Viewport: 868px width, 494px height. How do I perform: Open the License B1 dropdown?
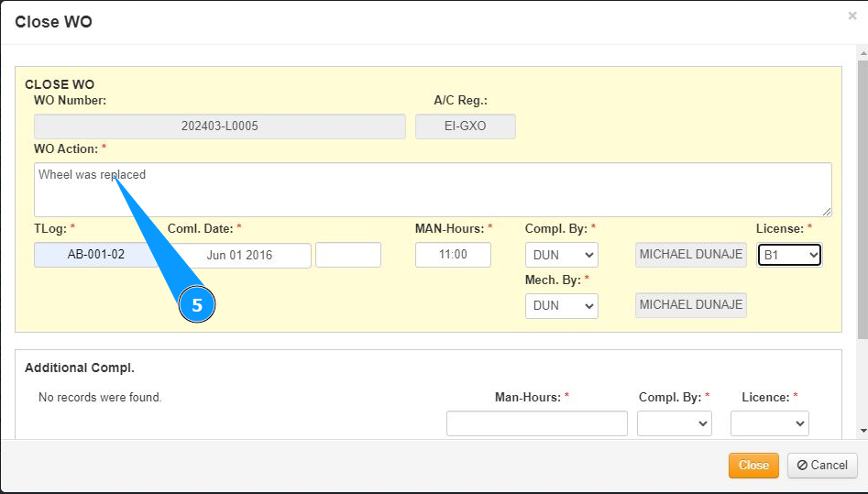pyautogui.click(x=789, y=255)
